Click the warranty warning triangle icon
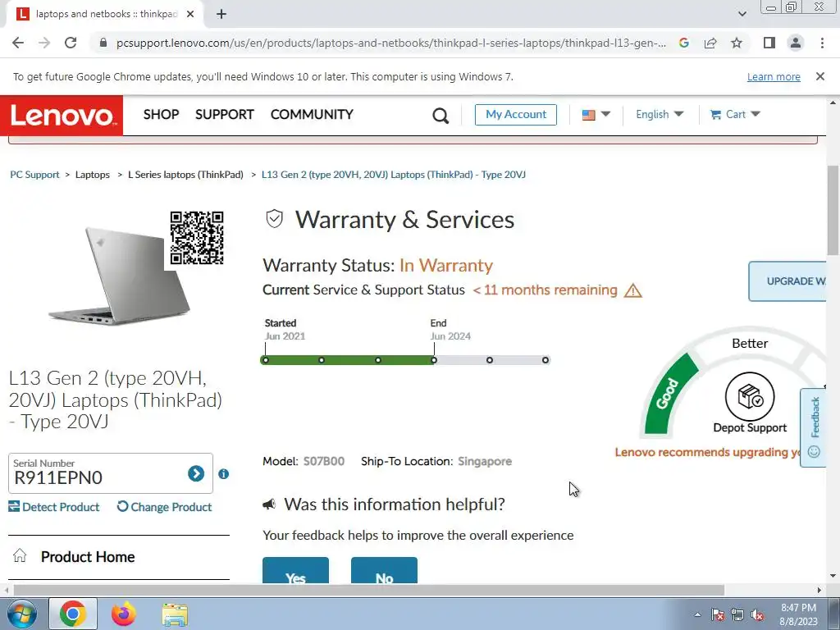This screenshot has height=630, width=840. (632, 290)
